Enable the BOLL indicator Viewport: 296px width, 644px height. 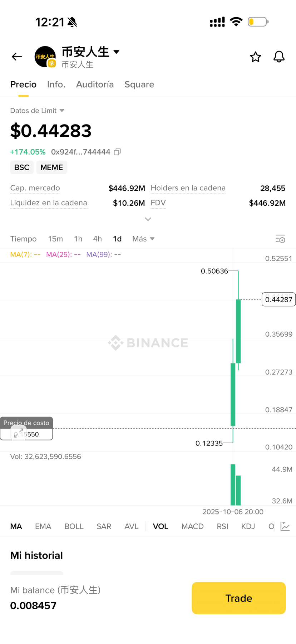74,526
